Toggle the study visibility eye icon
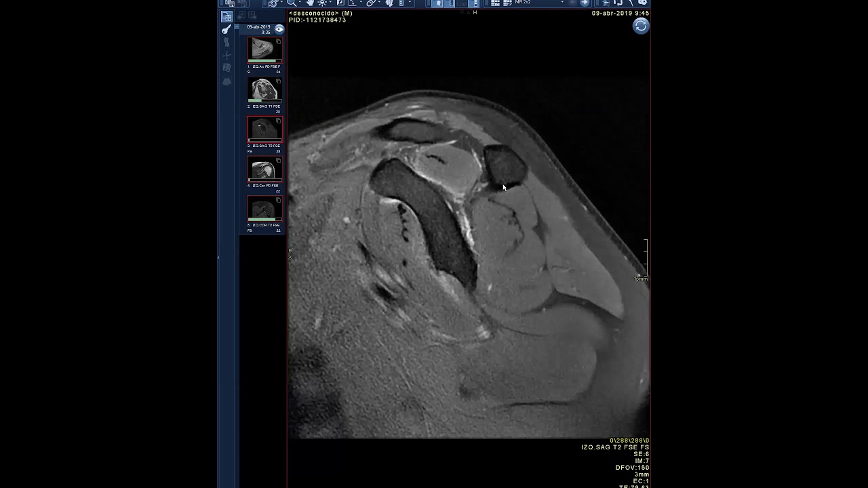Viewport: 868px width, 488px height. [279, 29]
